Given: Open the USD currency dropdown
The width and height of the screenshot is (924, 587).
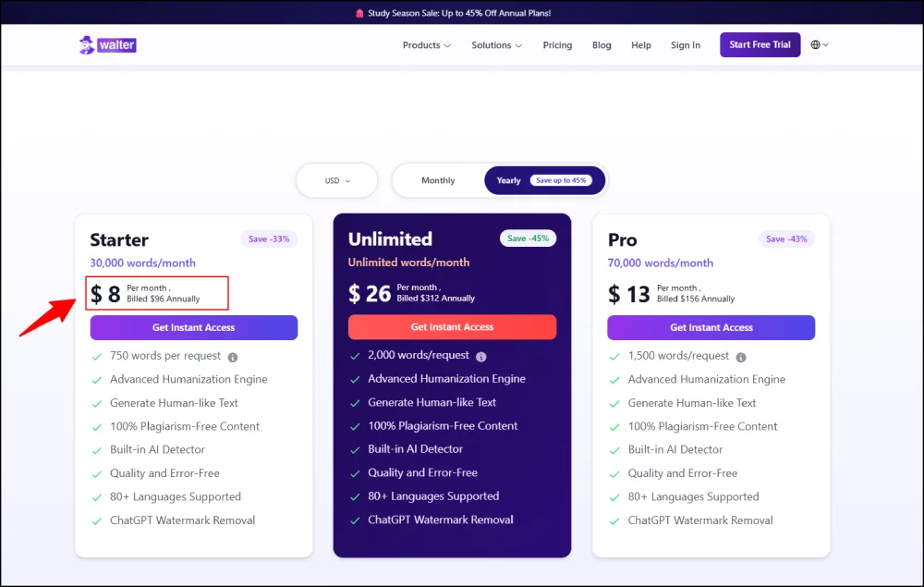Looking at the screenshot, I should click(336, 180).
